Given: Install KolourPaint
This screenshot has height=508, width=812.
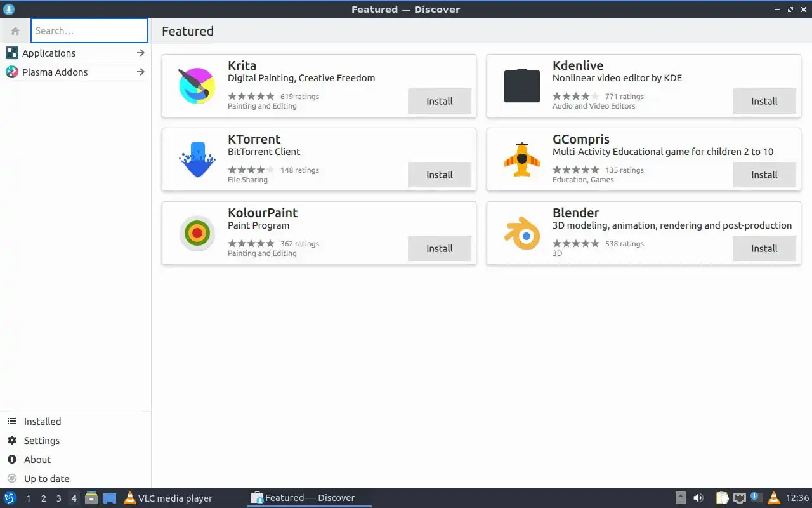Looking at the screenshot, I should pos(440,248).
